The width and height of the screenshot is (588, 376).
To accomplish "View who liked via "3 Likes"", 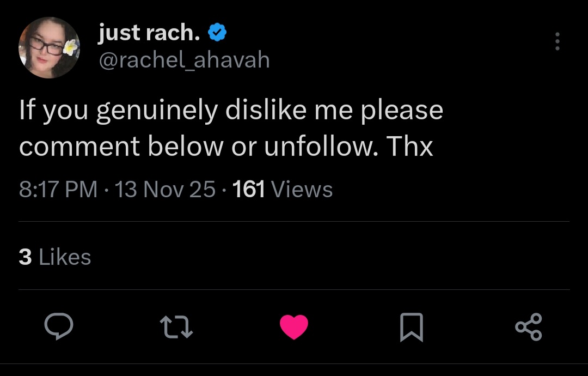I will [x=54, y=257].
